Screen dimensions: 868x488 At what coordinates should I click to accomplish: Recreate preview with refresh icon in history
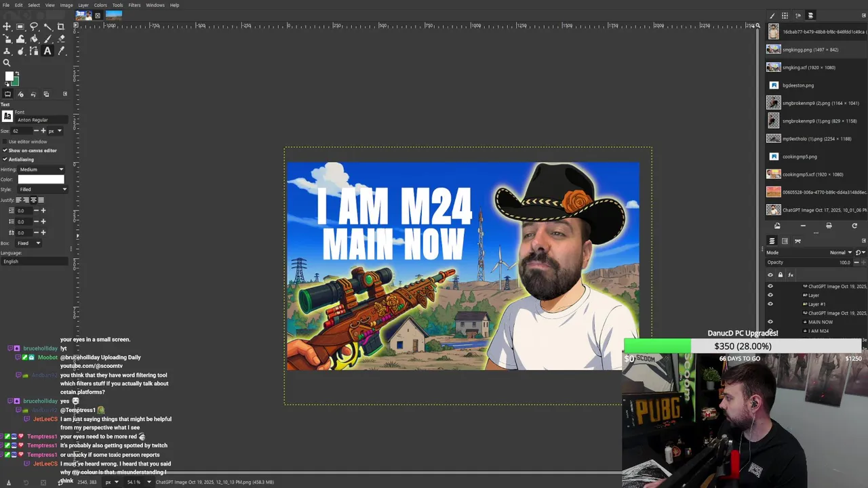[x=854, y=226]
